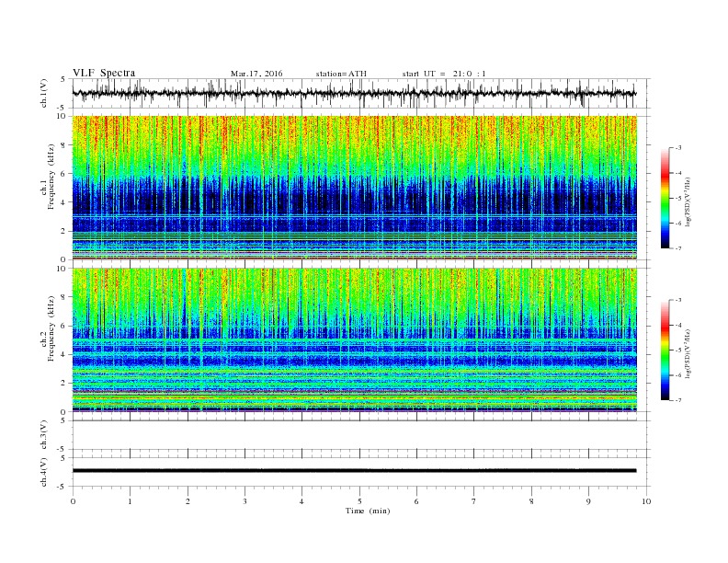Click the "Time (min)" axis title
Screen dimensions: 728x563
[368, 511]
